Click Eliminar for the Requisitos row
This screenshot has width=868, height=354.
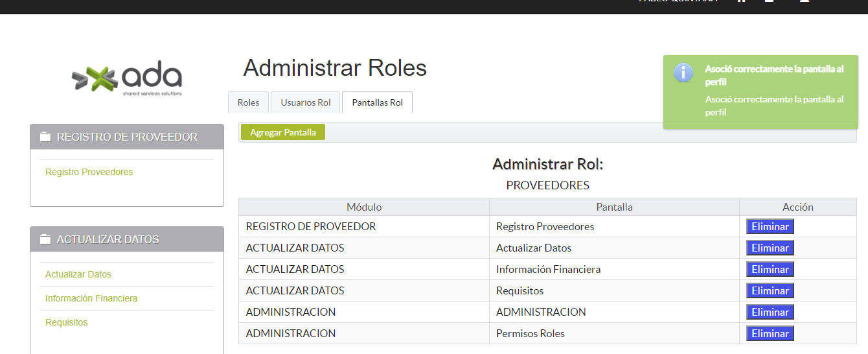pos(770,291)
